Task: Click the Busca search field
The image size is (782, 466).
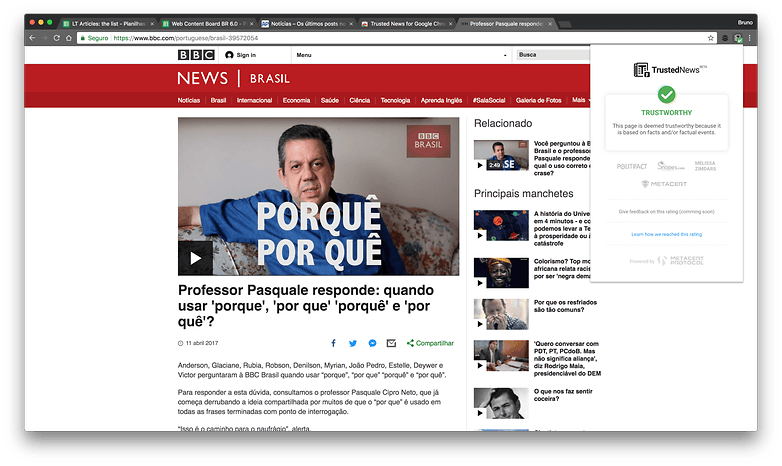Action: pyautogui.click(x=553, y=55)
